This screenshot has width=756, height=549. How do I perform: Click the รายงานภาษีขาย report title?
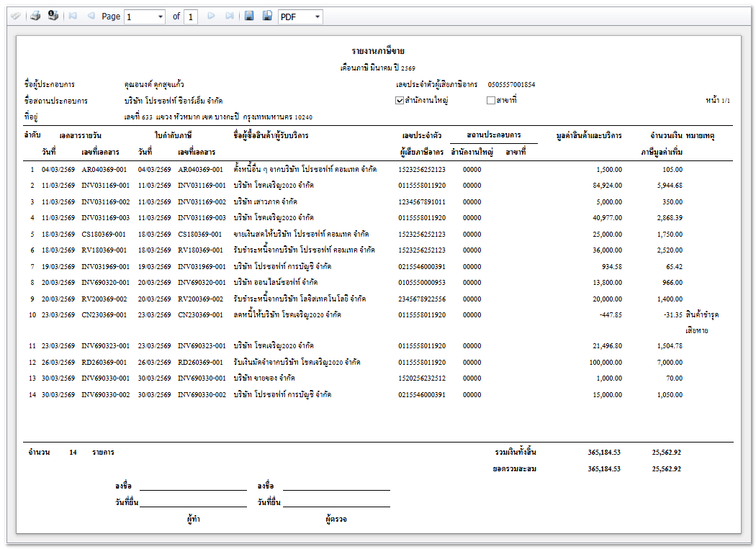point(378,51)
